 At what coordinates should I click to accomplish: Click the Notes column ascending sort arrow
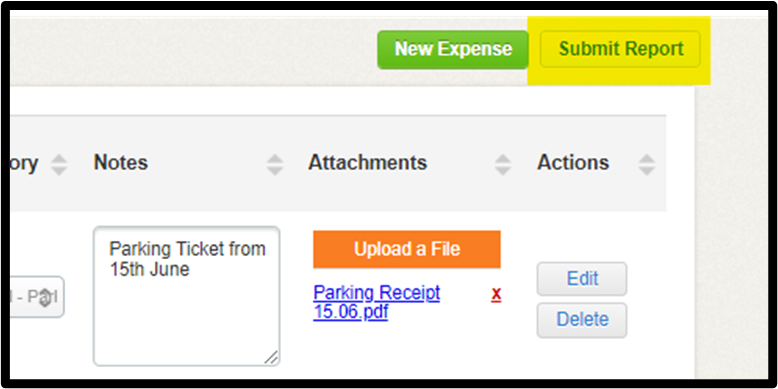pos(274,159)
